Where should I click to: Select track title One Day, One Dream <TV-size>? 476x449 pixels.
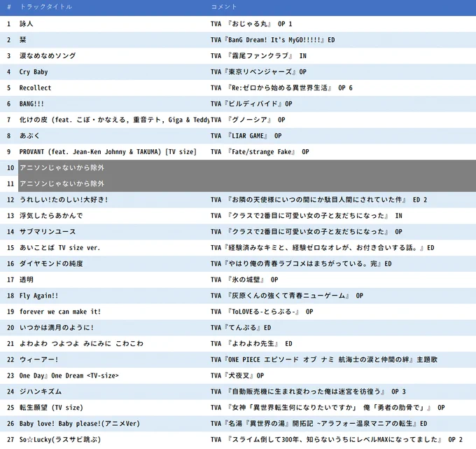[69, 375]
